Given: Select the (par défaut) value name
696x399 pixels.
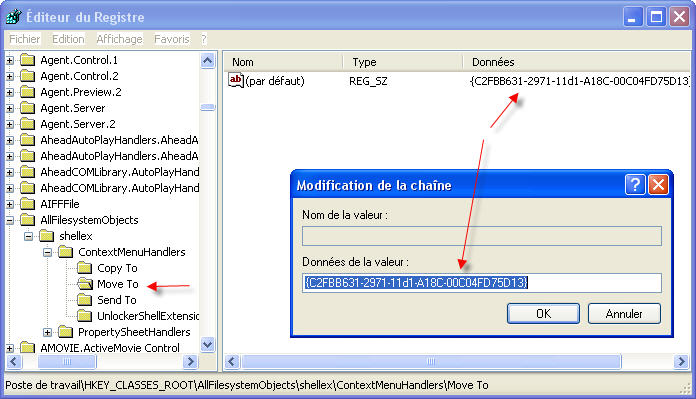Looking at the screenshot, I should tap(275, 81).
